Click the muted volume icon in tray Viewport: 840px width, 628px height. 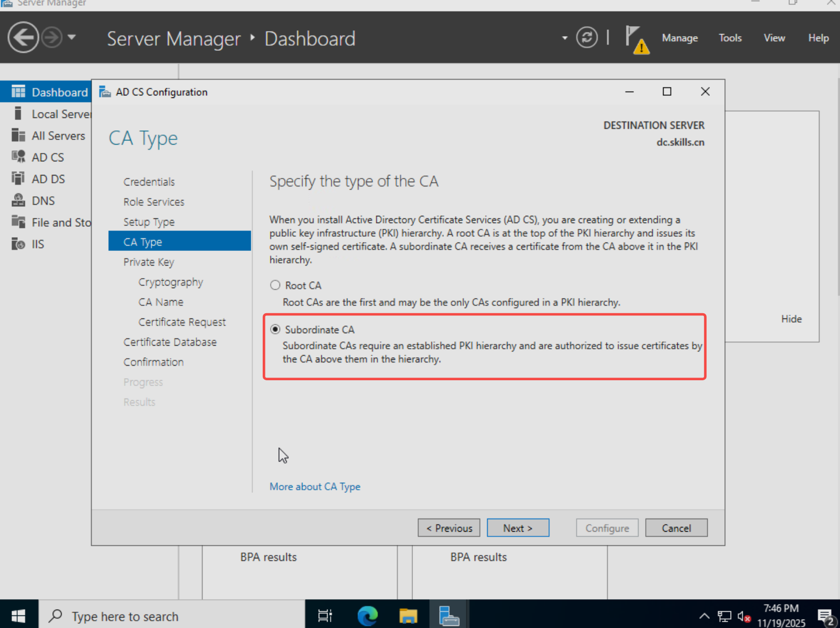tap(744, 616)
